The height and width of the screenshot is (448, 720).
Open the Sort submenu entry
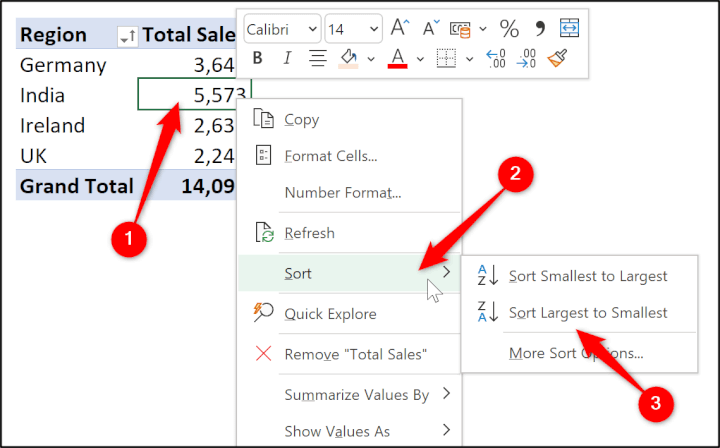[x=349, y=274]
